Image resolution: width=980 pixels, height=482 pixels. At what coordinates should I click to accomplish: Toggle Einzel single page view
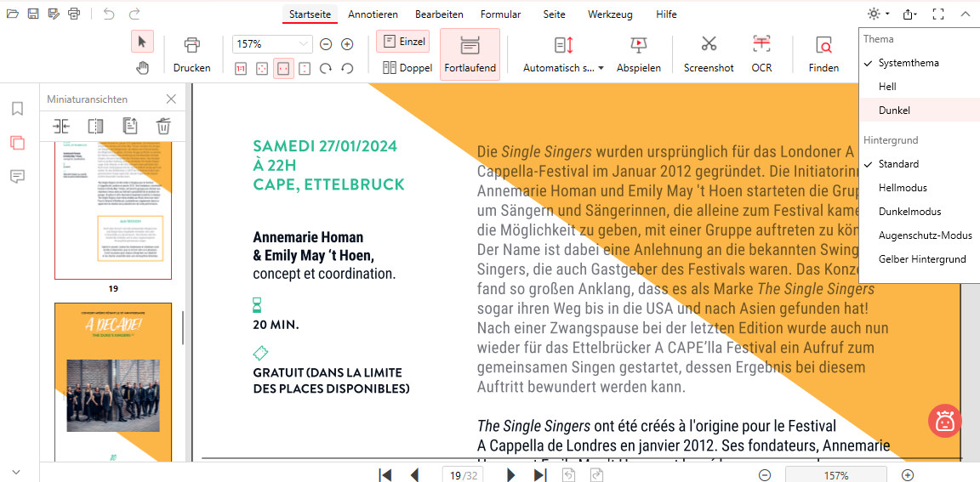(402, 42)
